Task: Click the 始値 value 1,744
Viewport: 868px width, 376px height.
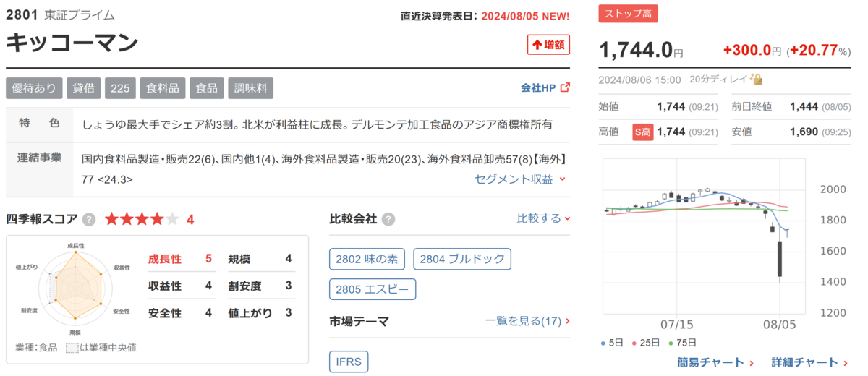Action: tap(671, 106)
